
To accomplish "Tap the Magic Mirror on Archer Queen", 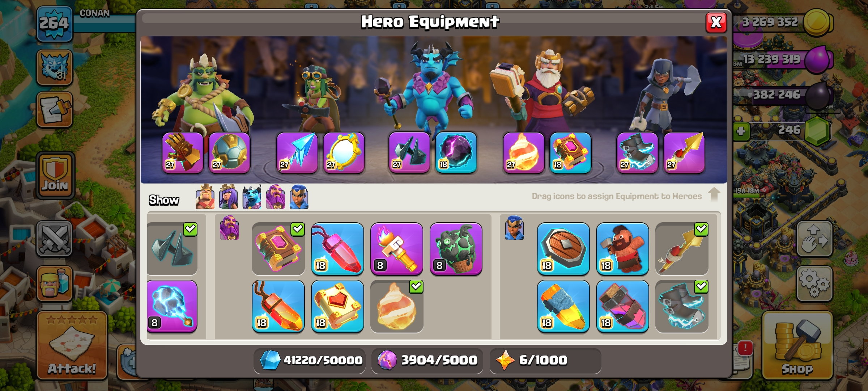I will coord(344,152).
